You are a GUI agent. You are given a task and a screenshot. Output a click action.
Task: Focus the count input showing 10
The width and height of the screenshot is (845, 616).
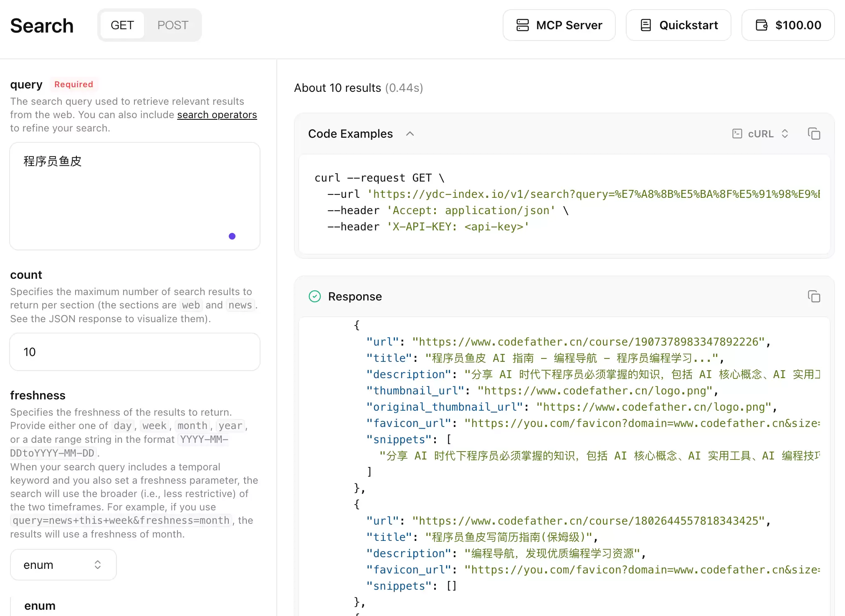coord(135,352)
